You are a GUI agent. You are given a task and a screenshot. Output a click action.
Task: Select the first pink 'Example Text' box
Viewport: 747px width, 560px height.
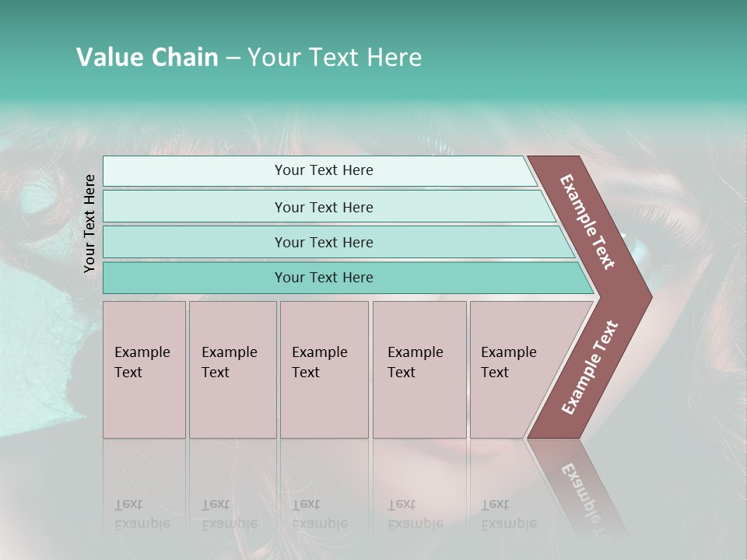(x=145, y=369)
